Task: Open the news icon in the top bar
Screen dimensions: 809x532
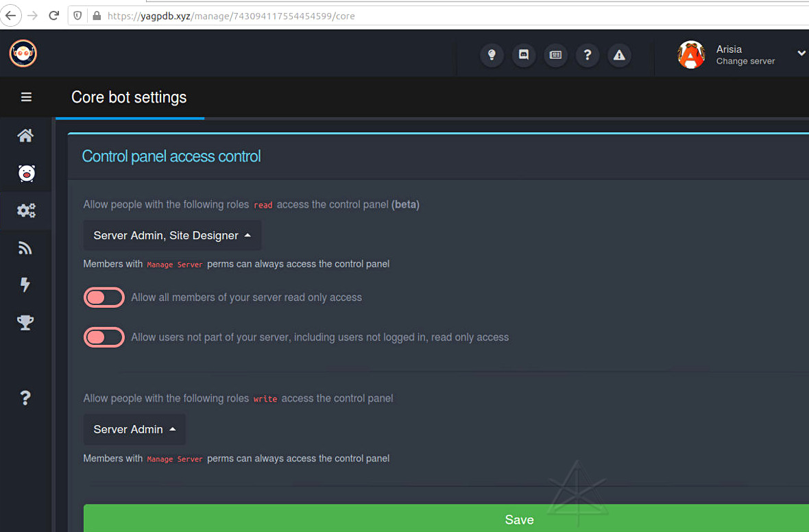Action: coord(555,55)
